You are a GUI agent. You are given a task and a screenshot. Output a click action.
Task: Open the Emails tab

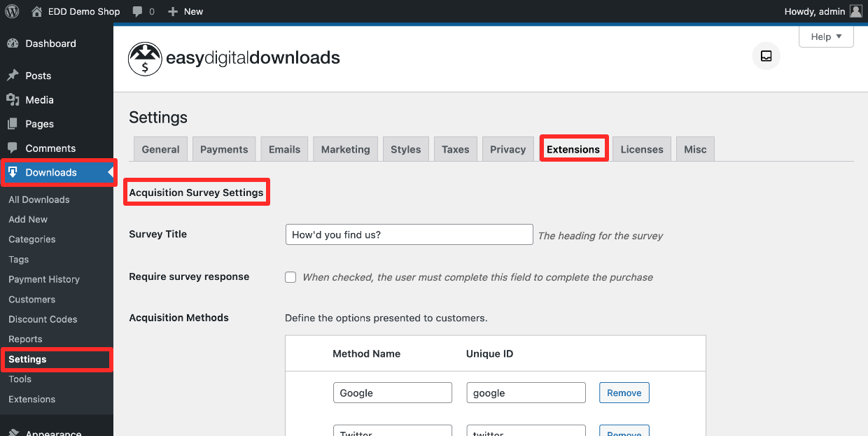(x=284, y=149)
